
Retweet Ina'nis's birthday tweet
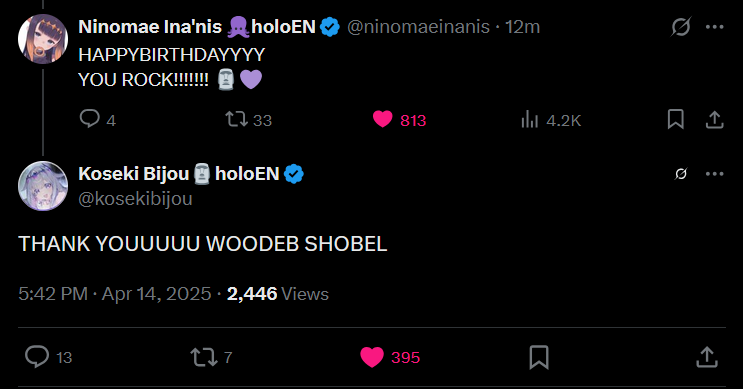pyautogui.click(x=236, y=119)
